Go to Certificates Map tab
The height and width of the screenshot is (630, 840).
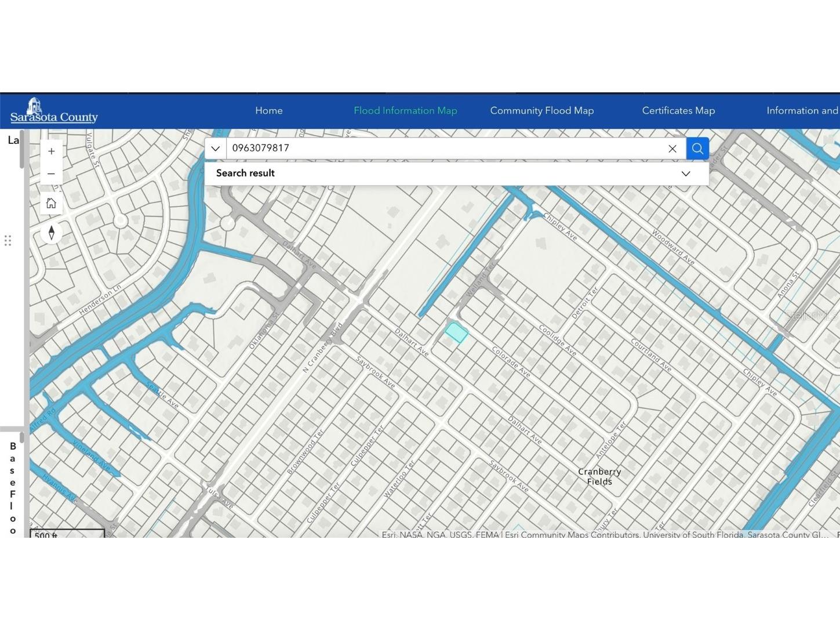click(x=678, y=111)
